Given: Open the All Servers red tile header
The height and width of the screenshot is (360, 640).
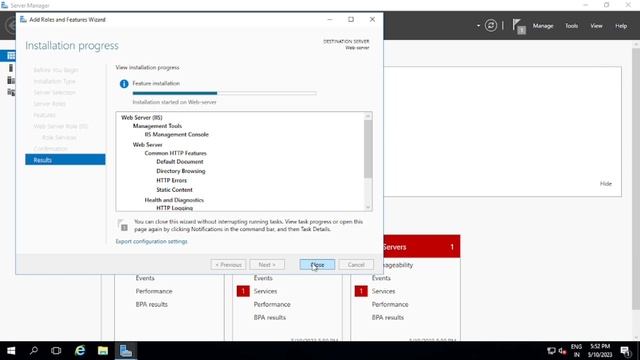Looking at the screenshot, I should [x=422, y=247].
